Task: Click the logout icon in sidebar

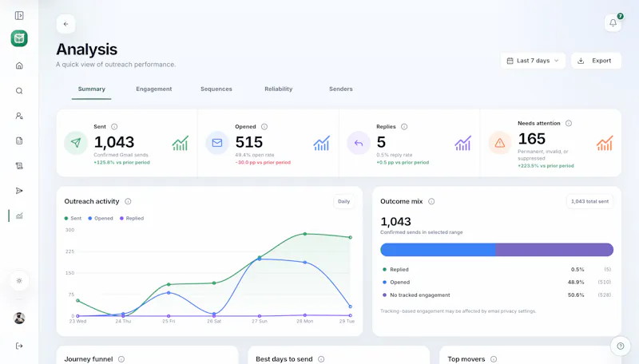Action: pos(19,346)
